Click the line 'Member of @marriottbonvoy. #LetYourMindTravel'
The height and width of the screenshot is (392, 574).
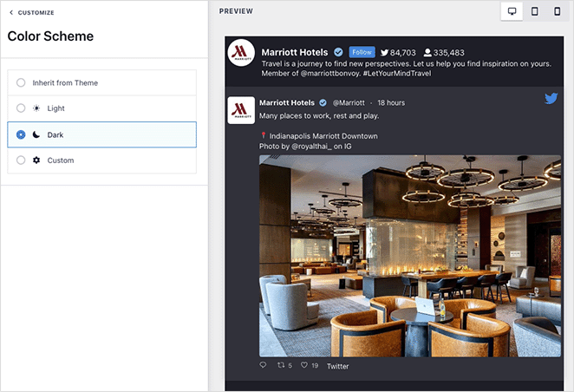tap(346, 74)
